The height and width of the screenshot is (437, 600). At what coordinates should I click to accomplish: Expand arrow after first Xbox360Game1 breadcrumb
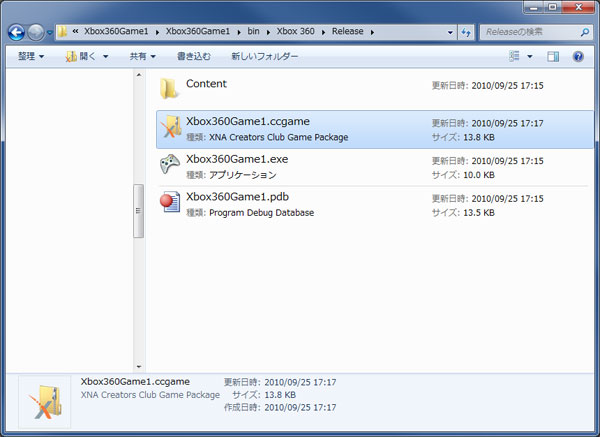pyautogui.click(x=157, y=32)
